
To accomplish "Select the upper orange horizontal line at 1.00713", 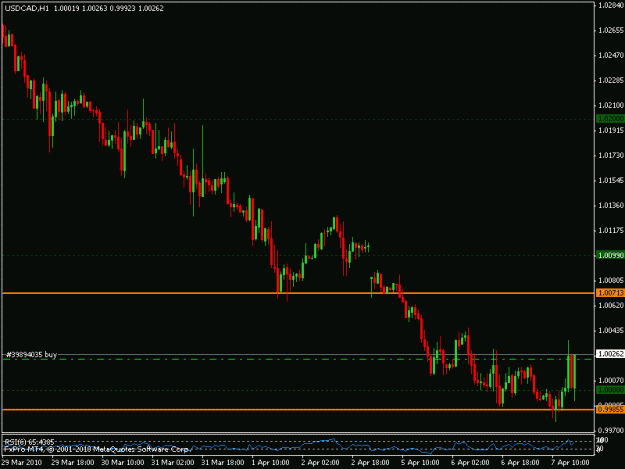I will point(298,293).
